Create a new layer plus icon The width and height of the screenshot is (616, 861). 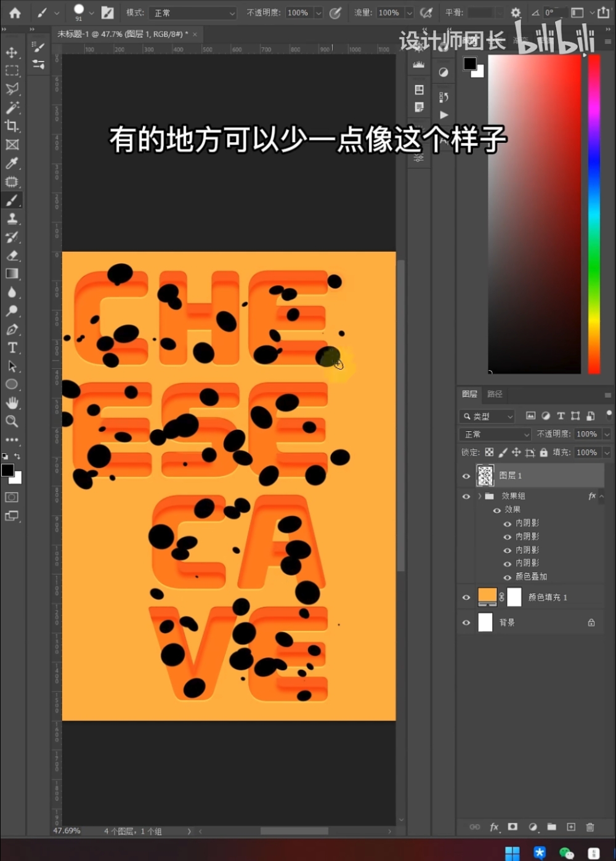coord(571,827)
